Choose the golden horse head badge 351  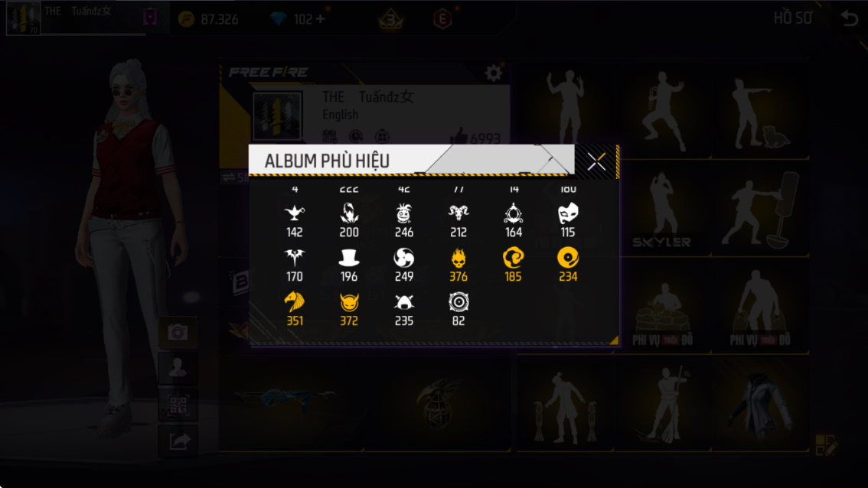(x=295, y=309)
